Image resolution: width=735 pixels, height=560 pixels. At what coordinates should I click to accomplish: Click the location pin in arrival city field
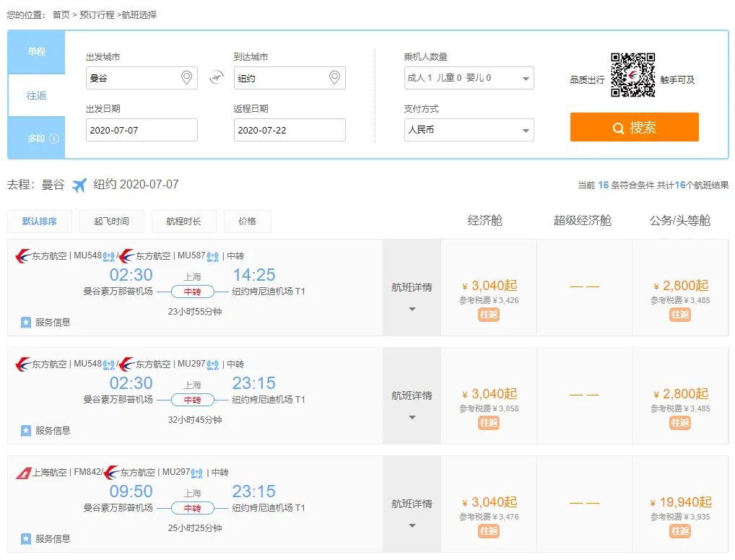pos(333,77)
